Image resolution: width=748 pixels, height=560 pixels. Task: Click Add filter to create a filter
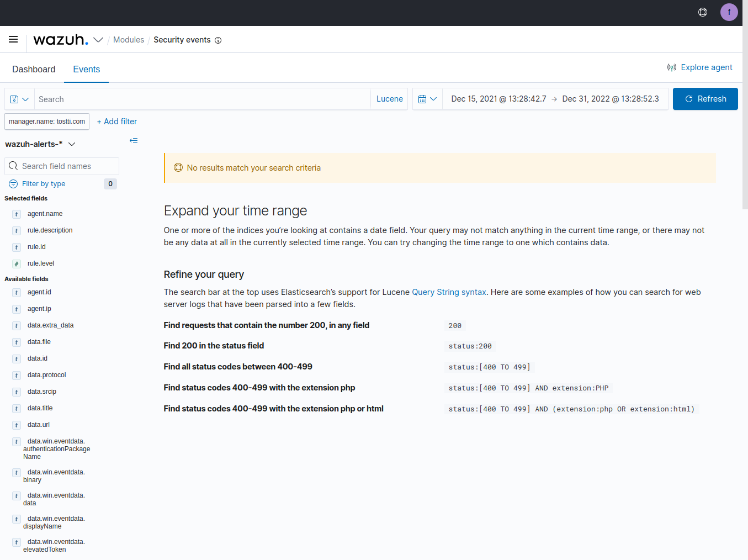116,121
